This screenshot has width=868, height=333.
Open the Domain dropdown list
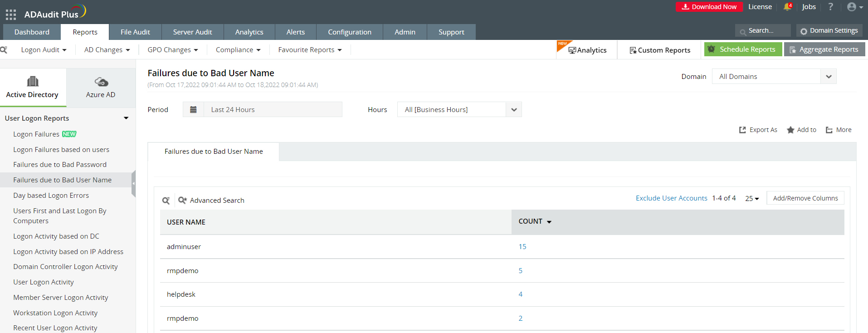pos(828,77)
